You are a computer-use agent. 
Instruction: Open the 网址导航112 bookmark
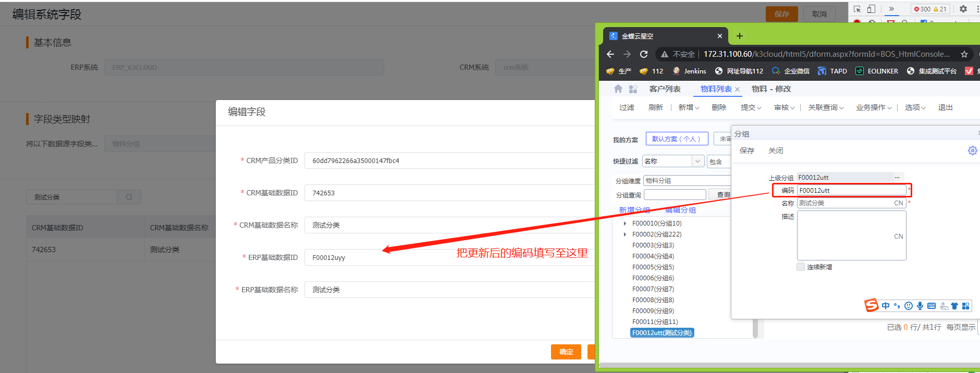pos(739,71)
